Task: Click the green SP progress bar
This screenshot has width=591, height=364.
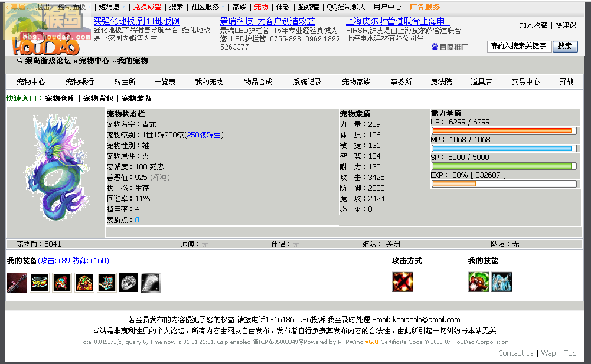Action: click(x=504, y=166)
